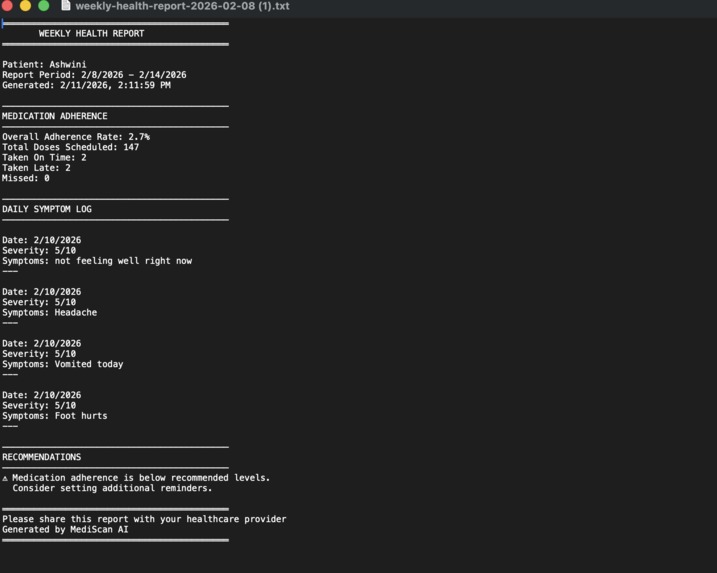Click Medication adherence is below recommended levels
Screen dimensions: 717x573
click(141, 478)
